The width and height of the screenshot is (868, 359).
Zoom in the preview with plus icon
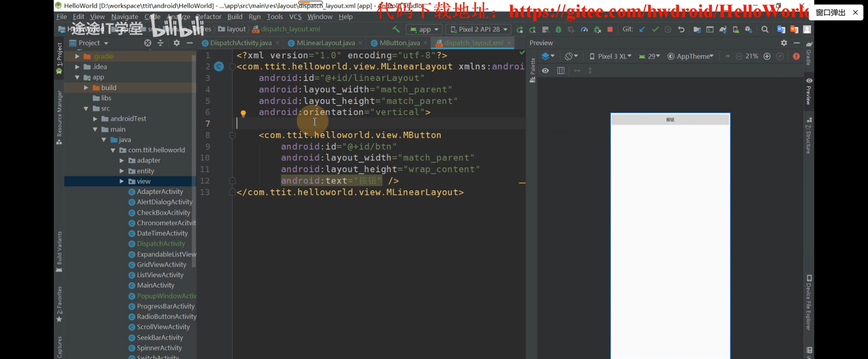[x=767, y=56]
